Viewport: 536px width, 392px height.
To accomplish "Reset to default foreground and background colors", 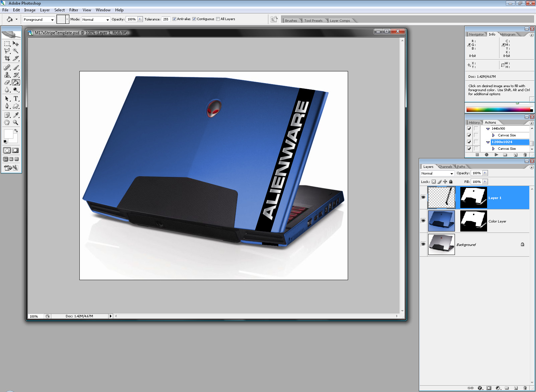I will tap(5, 142).
